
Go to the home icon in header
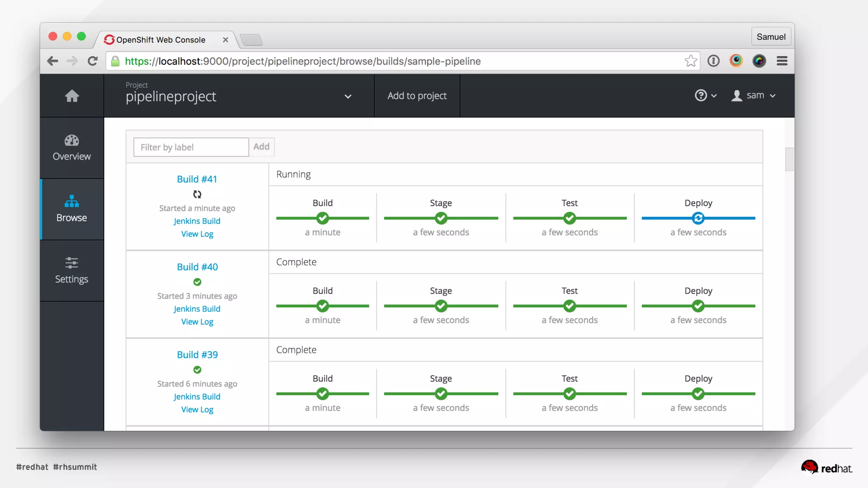72,96
